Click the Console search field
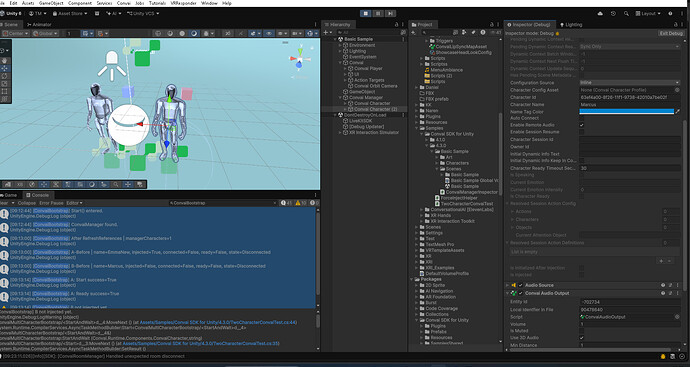 point(224,203)
